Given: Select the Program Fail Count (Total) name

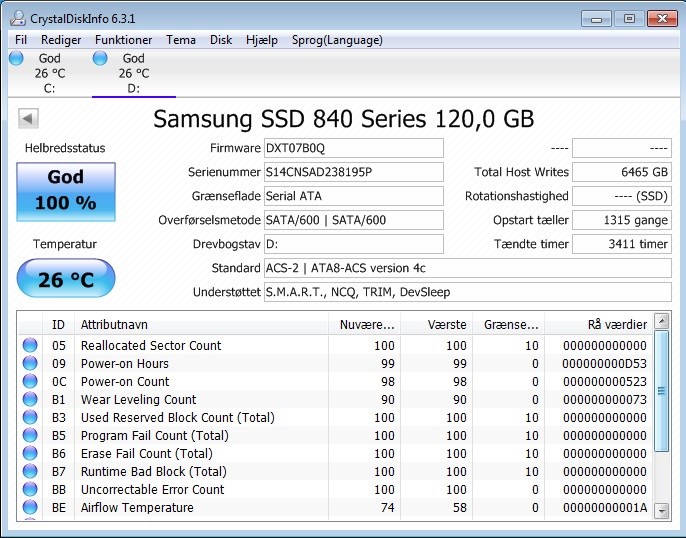Looking at the screenshot, I should (x=155, y=436).
